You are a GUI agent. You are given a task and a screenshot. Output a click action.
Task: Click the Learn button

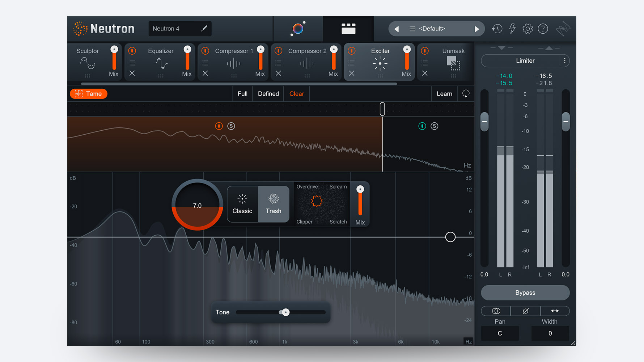point(444,94)
